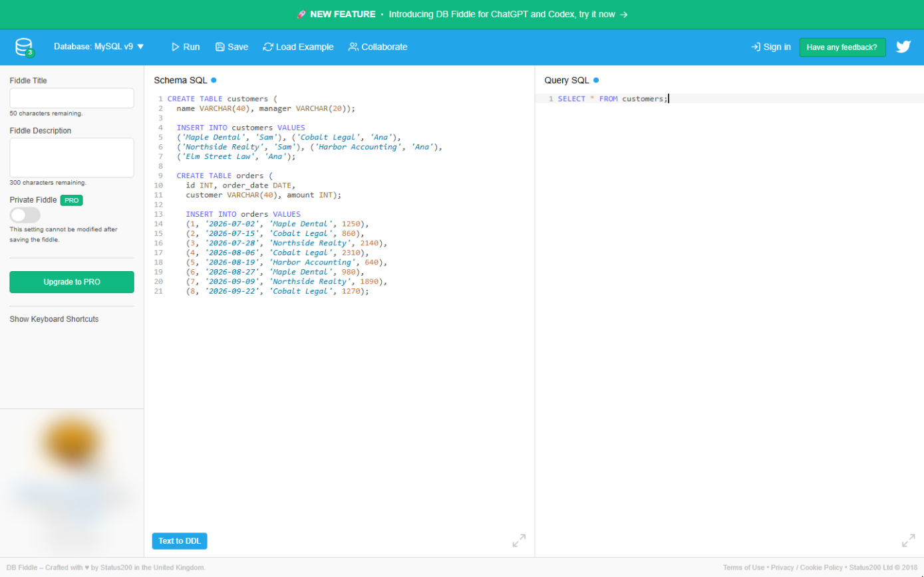Open the Privacy / Cookie Policy link
924x577 pixels.
point(806,568)
